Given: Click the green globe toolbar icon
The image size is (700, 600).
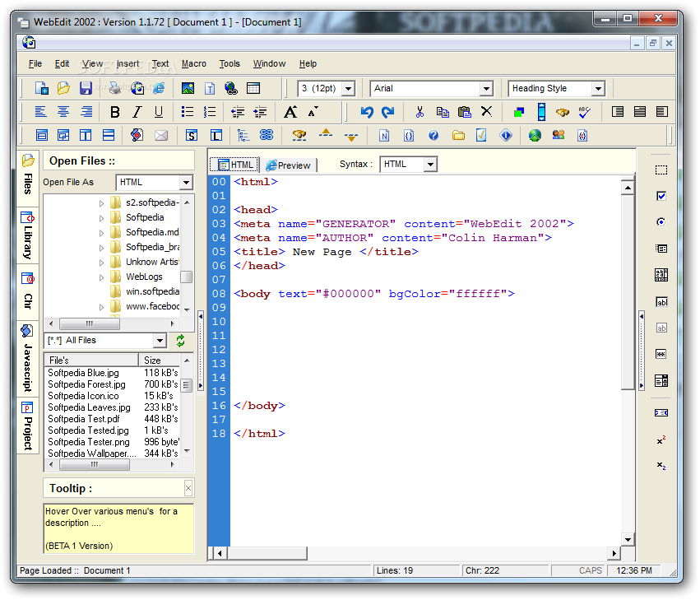Looking at the screenshot, I should (x=535, y=135).
